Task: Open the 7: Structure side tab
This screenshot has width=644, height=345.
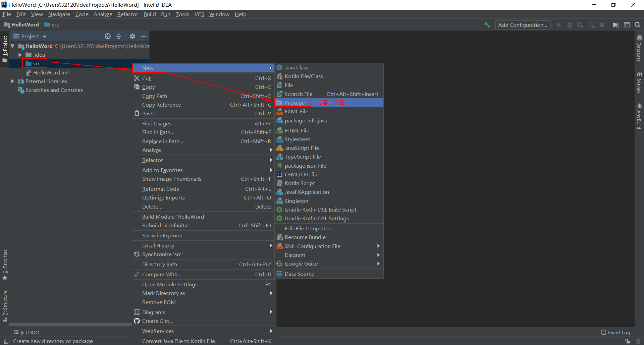Action: click(5, 306)
